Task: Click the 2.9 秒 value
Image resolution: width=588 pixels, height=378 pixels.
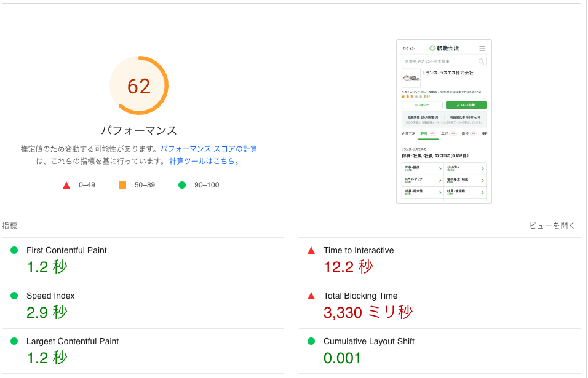Action: pyautogui.click(x=47, y=312)
